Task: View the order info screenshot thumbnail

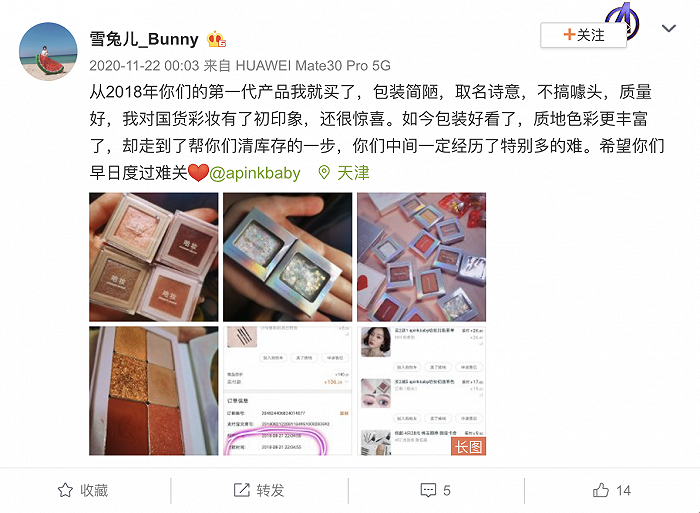Action: [x=288, y=391]
